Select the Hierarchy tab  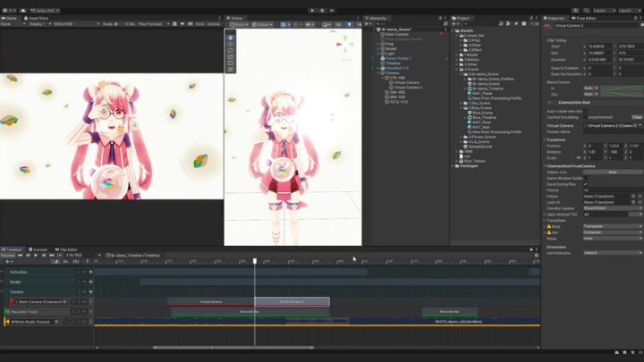pyautogui.click(x=376, y=18)
